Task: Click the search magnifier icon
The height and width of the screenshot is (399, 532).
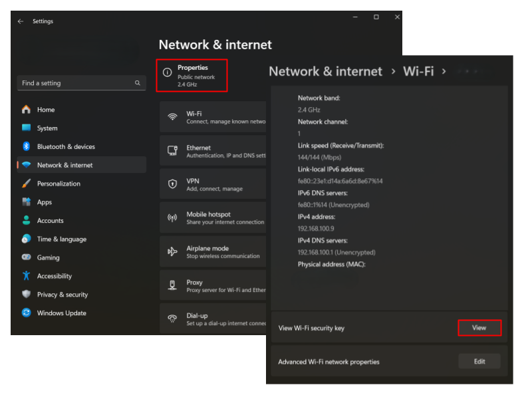Action: pos(138,83)
